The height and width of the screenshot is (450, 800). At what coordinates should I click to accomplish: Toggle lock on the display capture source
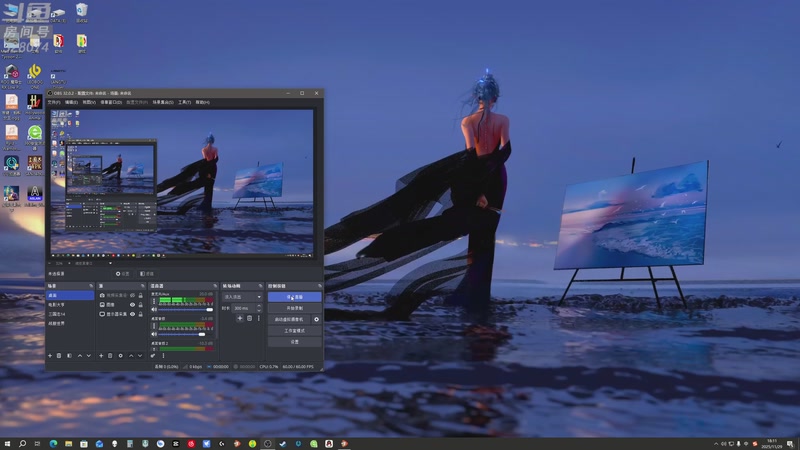coord(141,314)
